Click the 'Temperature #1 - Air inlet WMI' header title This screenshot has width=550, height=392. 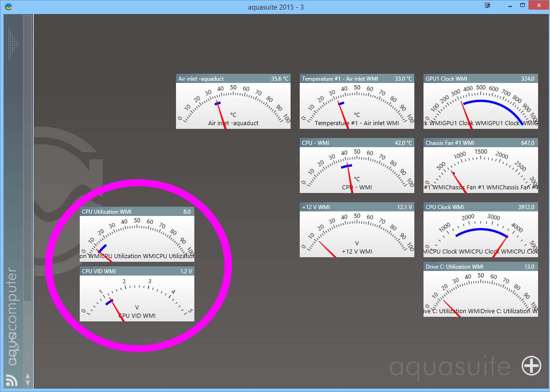(340, 79)
